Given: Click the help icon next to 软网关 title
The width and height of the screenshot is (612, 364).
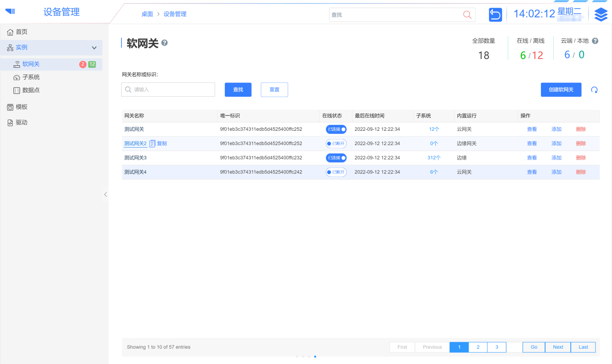Looking at the screenshot, I should click(x=165, y=43).
